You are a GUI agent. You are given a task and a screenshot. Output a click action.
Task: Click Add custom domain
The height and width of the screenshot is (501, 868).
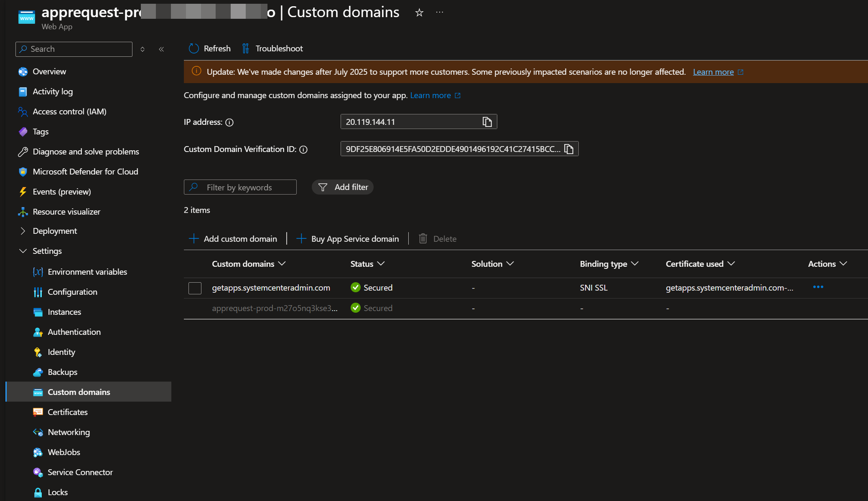coord(233,239)
